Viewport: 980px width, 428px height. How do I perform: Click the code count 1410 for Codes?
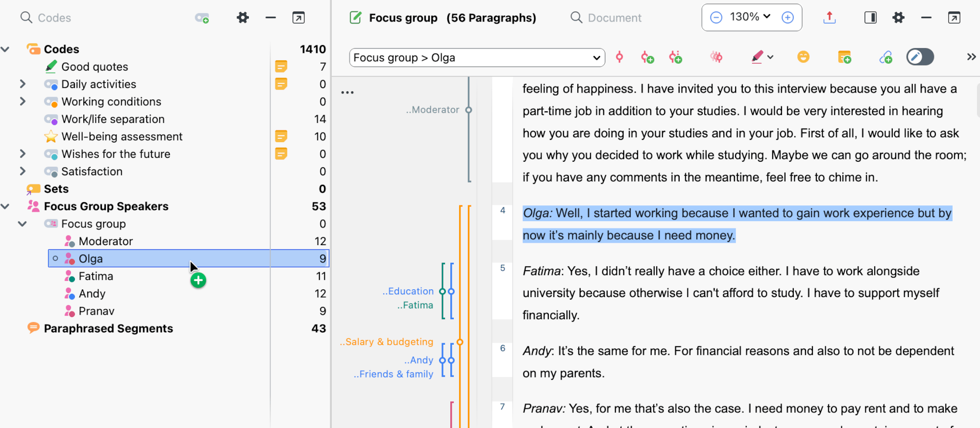click(x=313, y=49)
